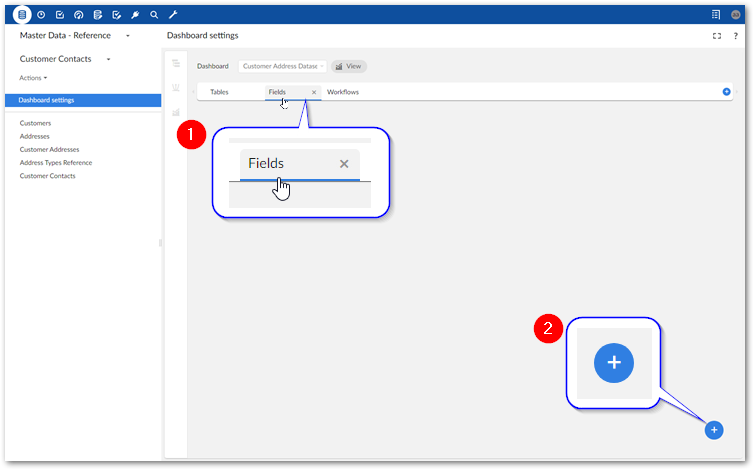The height and width of the screenshot is (470, 754).
Task: Open the plug integration icon
Action: point(135,15)
